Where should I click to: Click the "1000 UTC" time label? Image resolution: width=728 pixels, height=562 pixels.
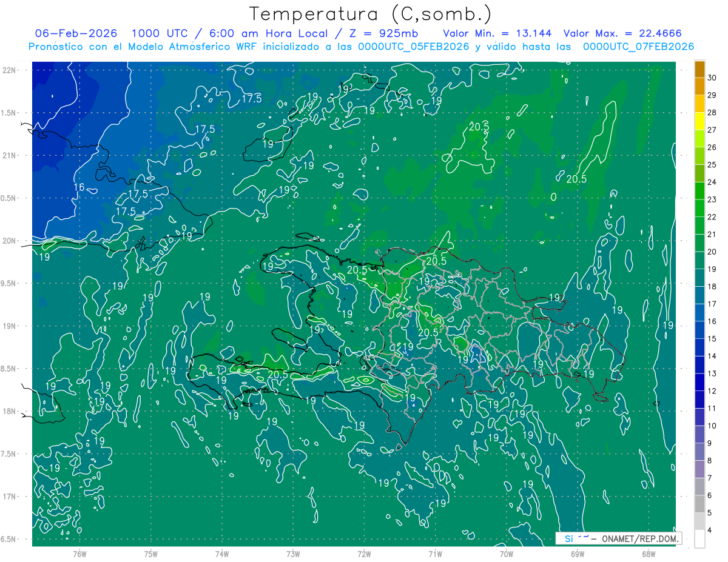(160, 33)
